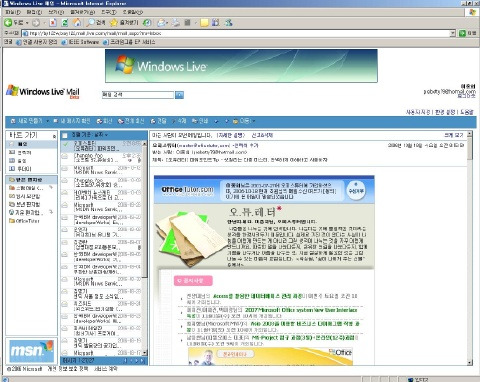The image size is (480, 382).
Task: Click the Windows Live Mail logo
Action: [43, 91]
